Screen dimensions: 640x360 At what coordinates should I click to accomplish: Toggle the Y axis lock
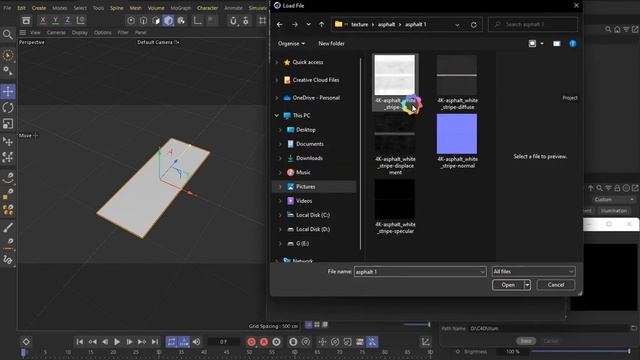[x=55, y=20]
